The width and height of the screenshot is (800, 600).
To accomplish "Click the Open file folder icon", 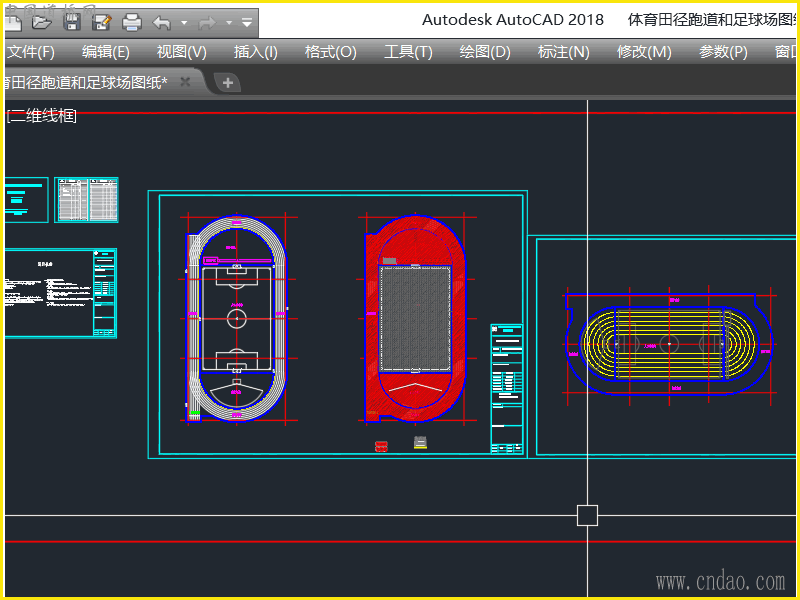I will coord(41,21).
